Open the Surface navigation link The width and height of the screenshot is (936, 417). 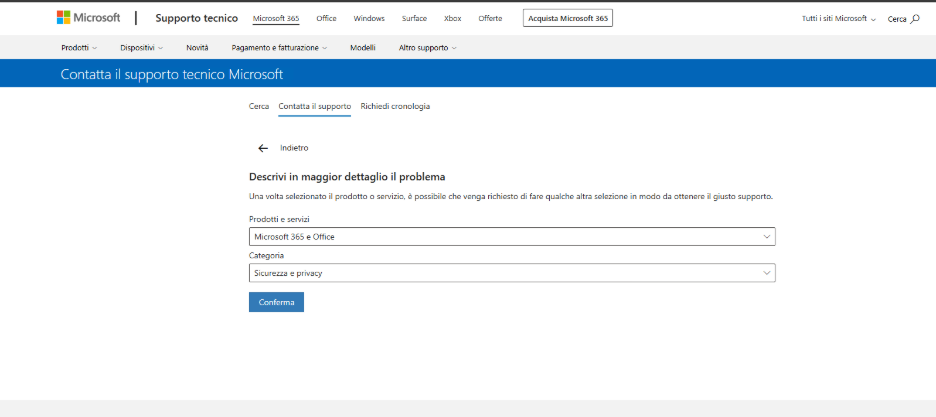(414, 18)
